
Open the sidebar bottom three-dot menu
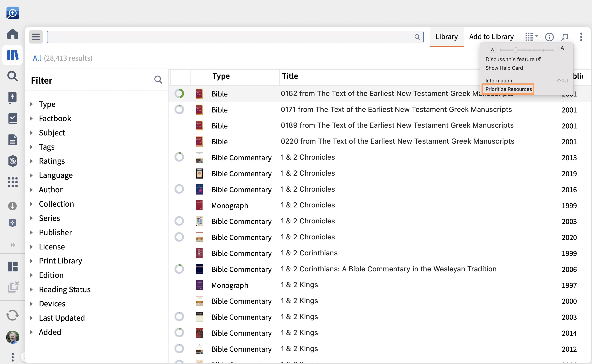pos(13,357)
